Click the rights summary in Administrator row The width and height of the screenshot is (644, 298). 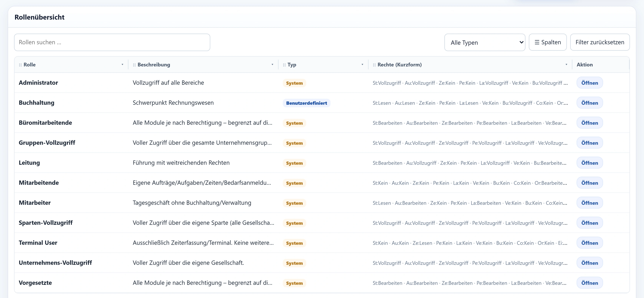[470, 83]
